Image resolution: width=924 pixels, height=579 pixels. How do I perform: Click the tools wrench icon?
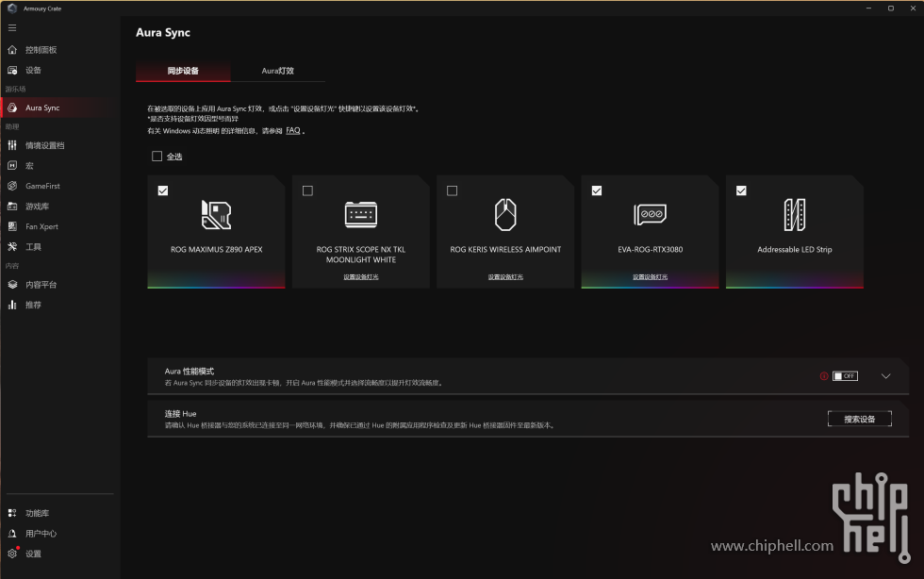(x=12, y=246)
